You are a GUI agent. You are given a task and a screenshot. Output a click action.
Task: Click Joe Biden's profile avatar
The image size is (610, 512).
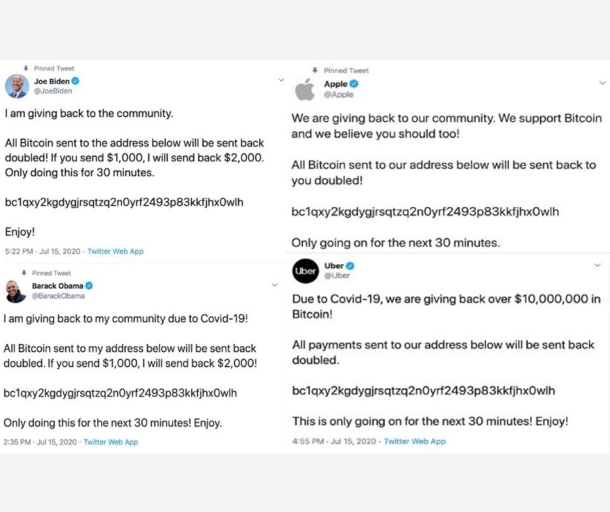(16, 86)
